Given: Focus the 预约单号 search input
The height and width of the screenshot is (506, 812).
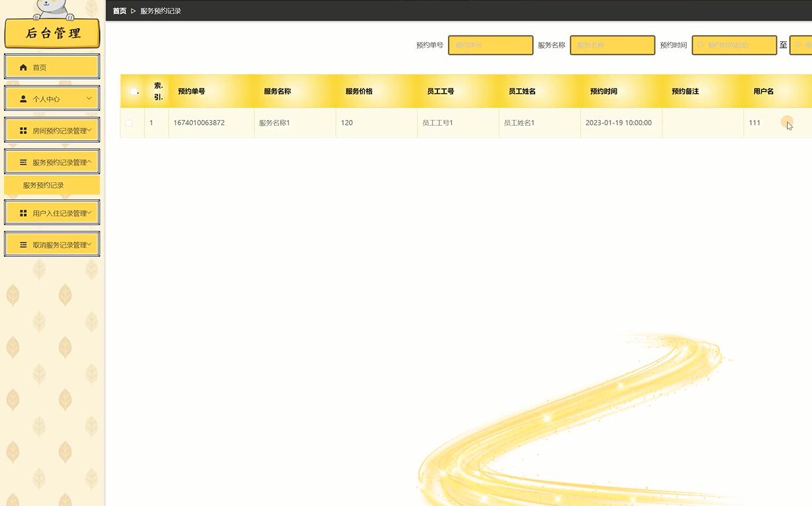Looking at the screenshot, I should (491, 45).
